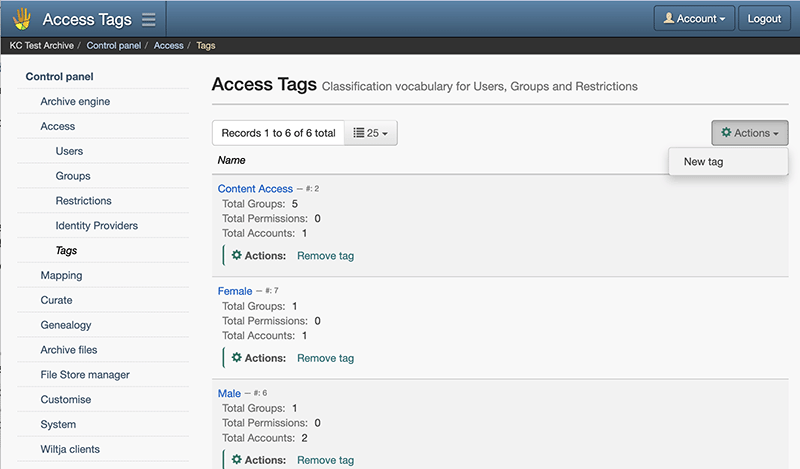Click Total Groups: 5 under Content Access
Screen dimensions: 800x469
260,204
